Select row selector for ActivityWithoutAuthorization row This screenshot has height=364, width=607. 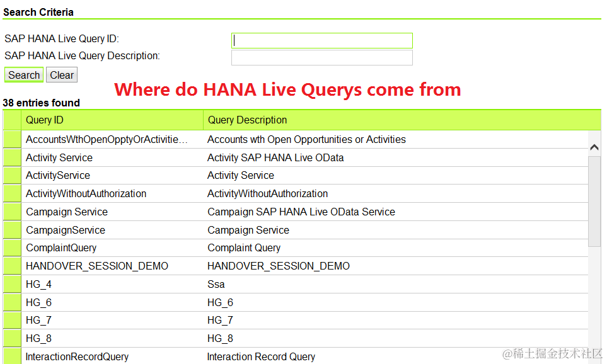(12, 193)
